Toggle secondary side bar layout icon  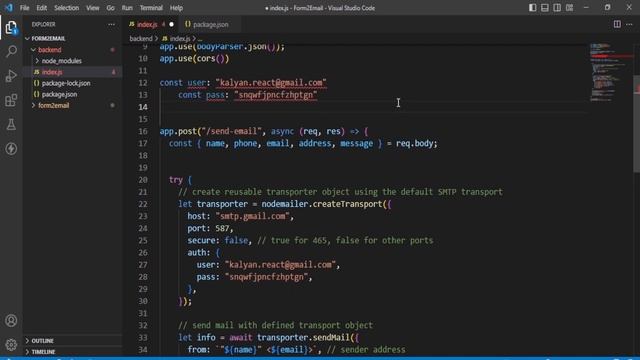[x=557, y=7]
